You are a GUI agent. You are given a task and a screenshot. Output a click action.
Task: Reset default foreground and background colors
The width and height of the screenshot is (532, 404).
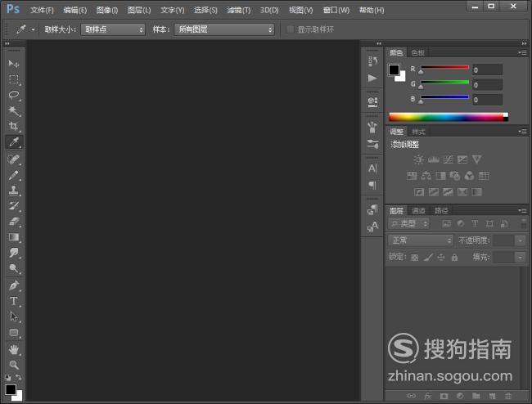(x=8, y=378)
